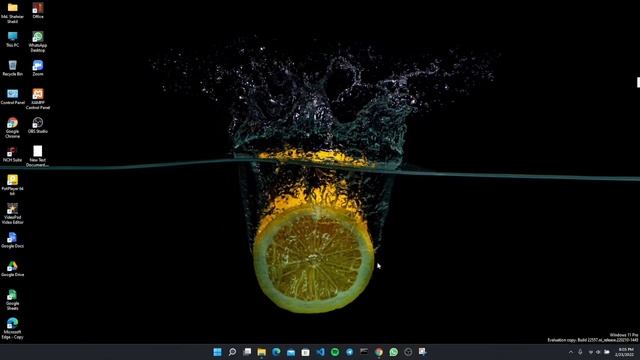
Task: Switch to Google Chrome on the taskbar
Action: pos(379,352)
